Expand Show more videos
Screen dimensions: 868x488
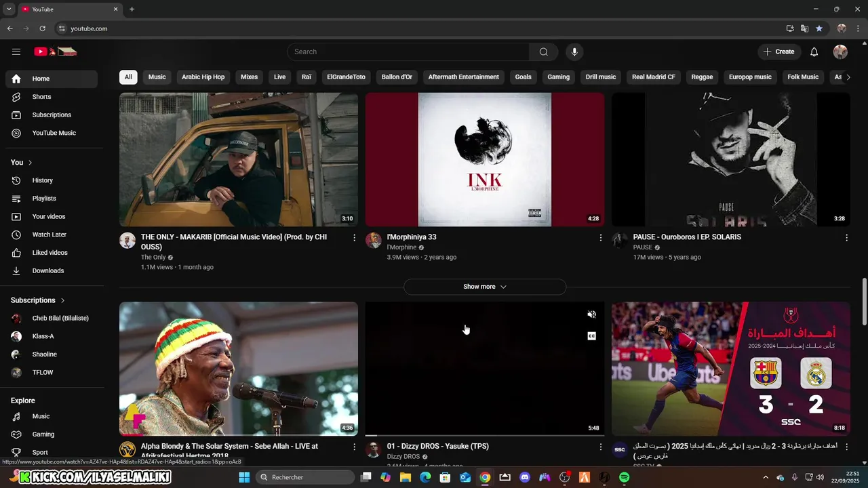(485, 287)
